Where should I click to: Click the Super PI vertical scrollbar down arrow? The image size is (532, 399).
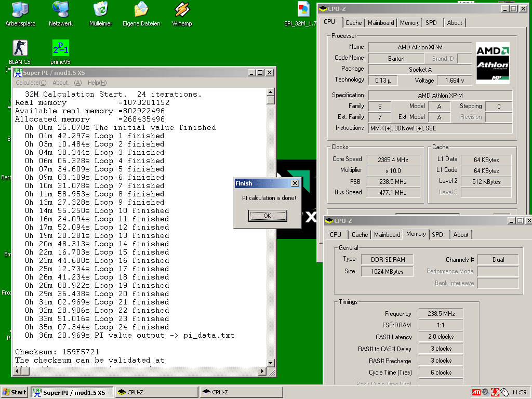click(x=270, y=363)
